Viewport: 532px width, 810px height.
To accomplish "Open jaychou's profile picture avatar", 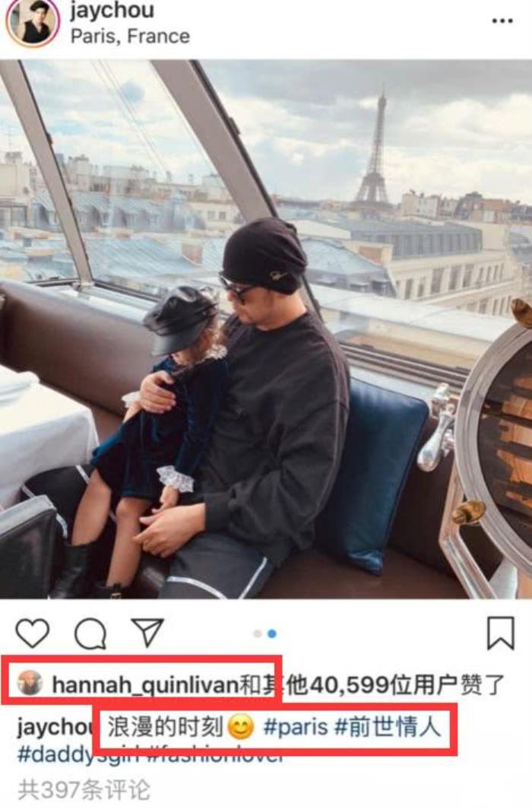I will tap(32, 22).
